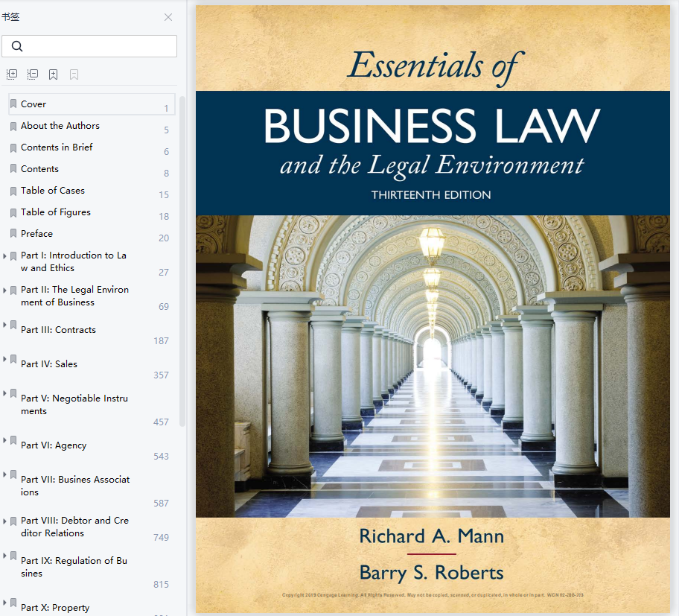Select Part IX: Regulation of Busines label
Image resolution: width=679 pixels, height=616 pixels.
click(74, 567)
